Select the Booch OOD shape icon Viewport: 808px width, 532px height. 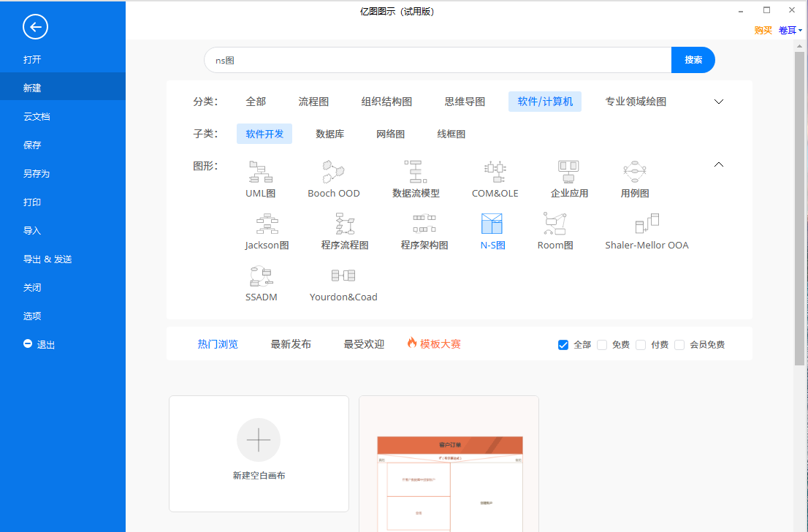pos(333,172)
